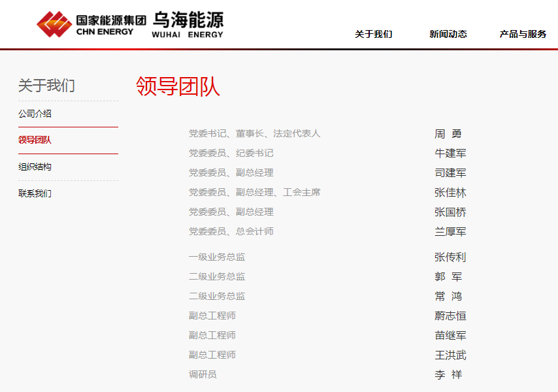This screenshot has height=392, width=558.
Task: Click the 乌海能源 WUHAI ENERGY wordmark
Action: (x=188, y=24)
